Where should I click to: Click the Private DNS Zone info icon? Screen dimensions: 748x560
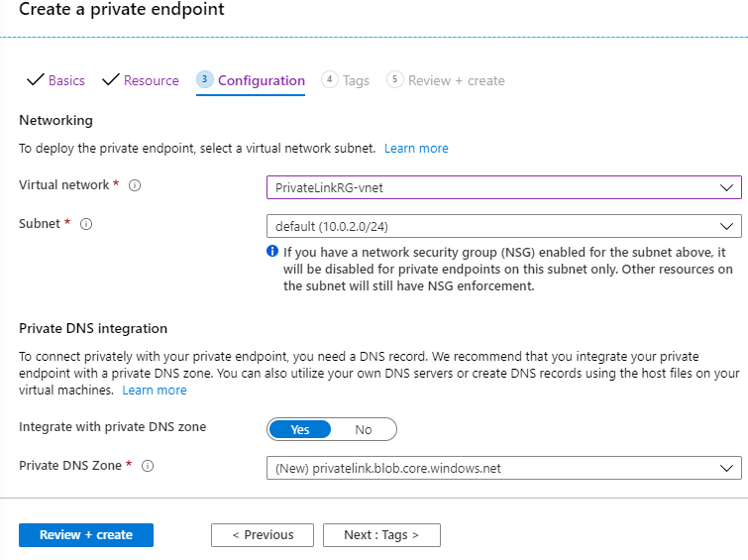click(x=148, y=466)
